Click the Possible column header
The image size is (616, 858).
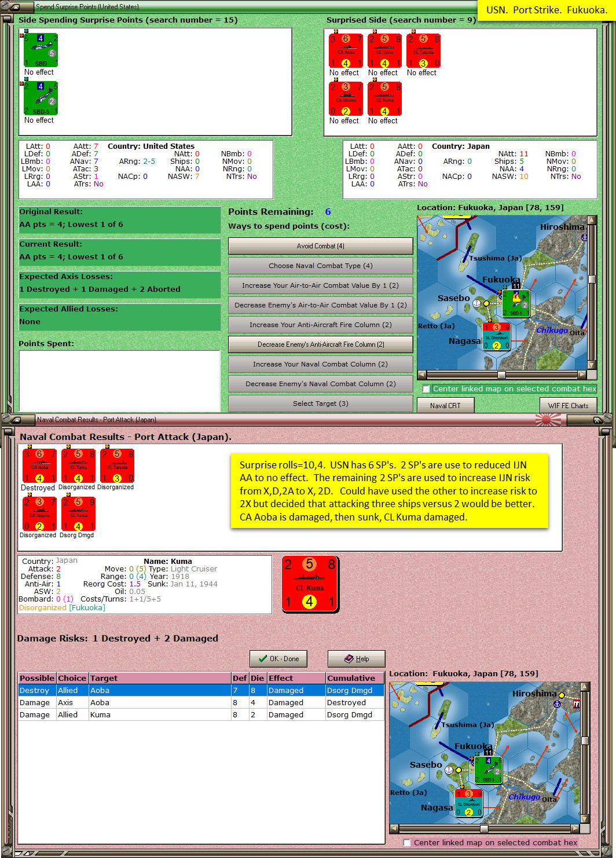(x=37, y=678)
